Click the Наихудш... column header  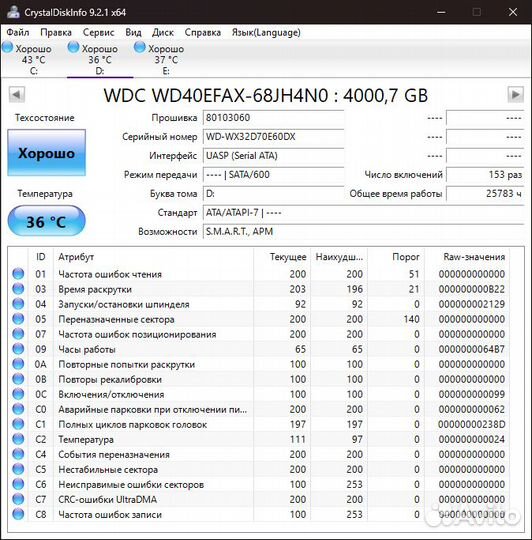coord(339,257)
